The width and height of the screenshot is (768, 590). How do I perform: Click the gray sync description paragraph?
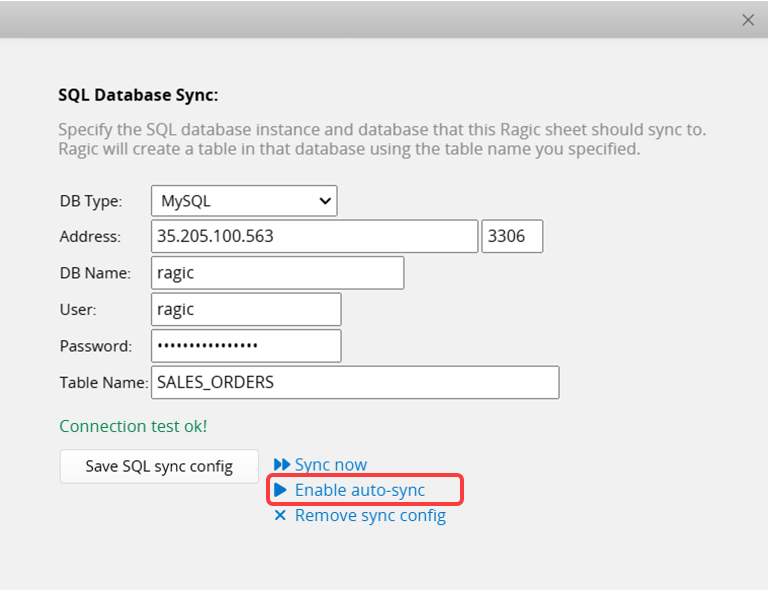pos(388,140)
